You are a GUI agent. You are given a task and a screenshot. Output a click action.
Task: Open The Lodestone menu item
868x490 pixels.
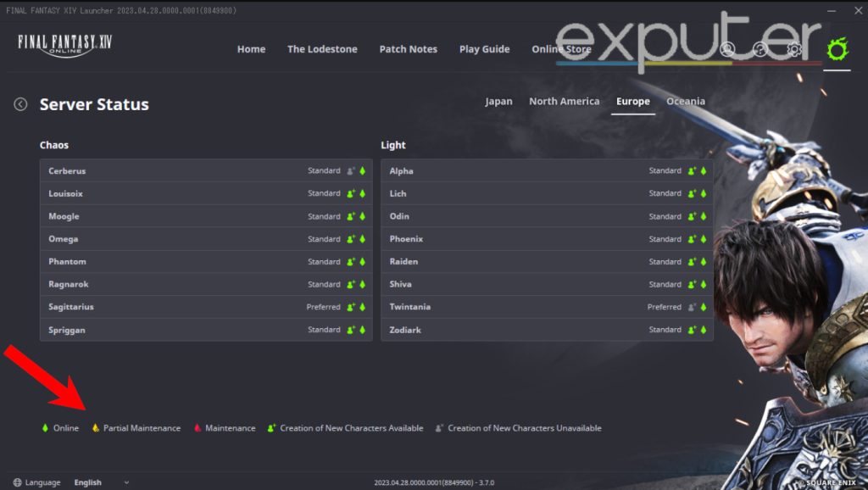pyautogui.click(x=322, y=49)
